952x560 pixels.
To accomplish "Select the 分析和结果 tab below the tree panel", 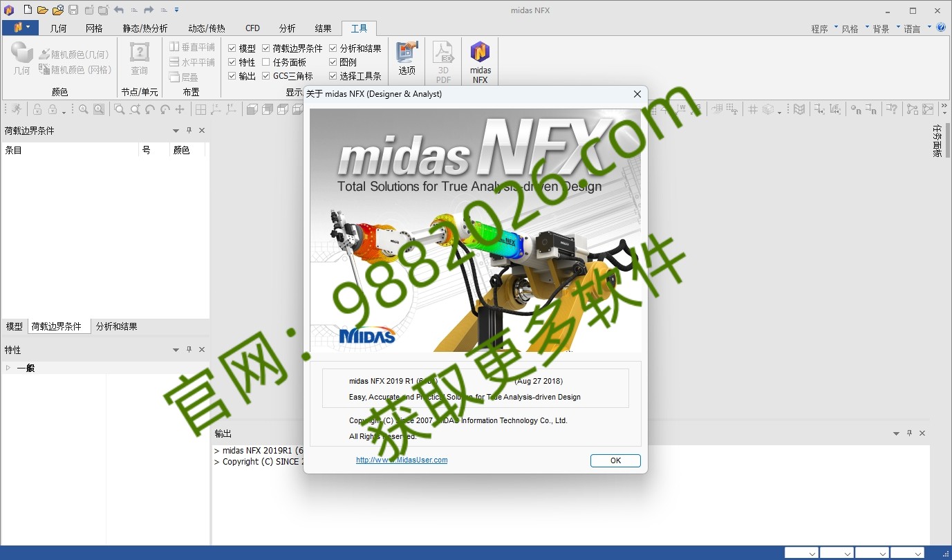I will 116,326.
